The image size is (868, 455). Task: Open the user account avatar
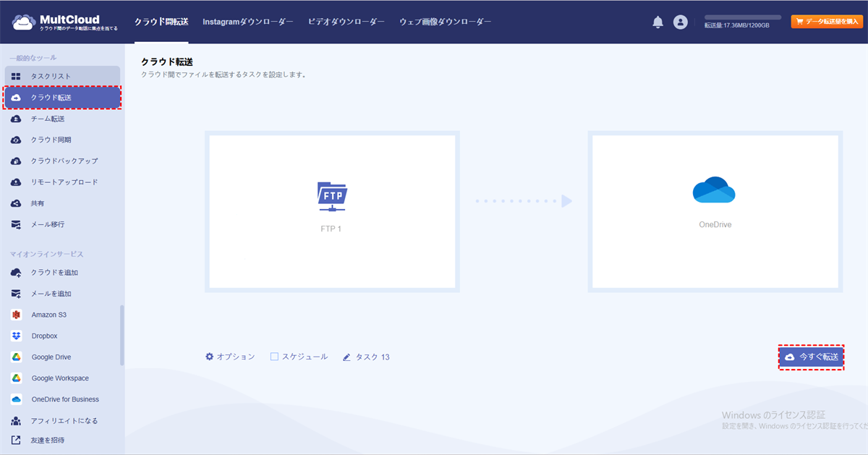pyautogui.click(x=680, y=22)
